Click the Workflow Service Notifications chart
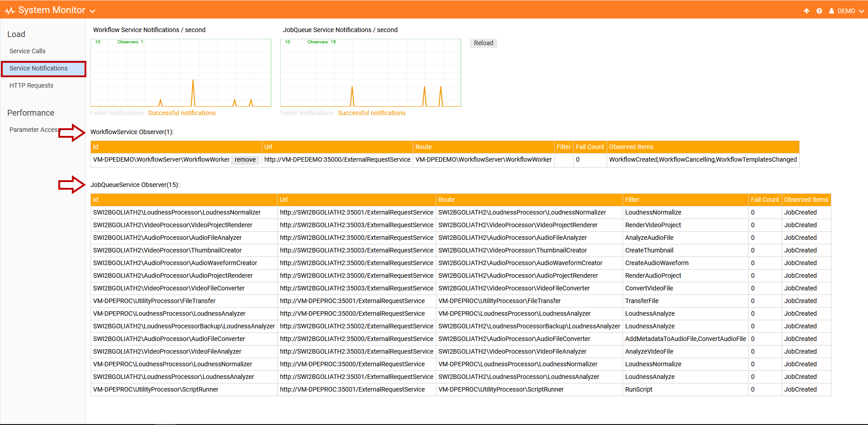Image resolution: width=868 pixels, height=425 pixels. (181, 73)
